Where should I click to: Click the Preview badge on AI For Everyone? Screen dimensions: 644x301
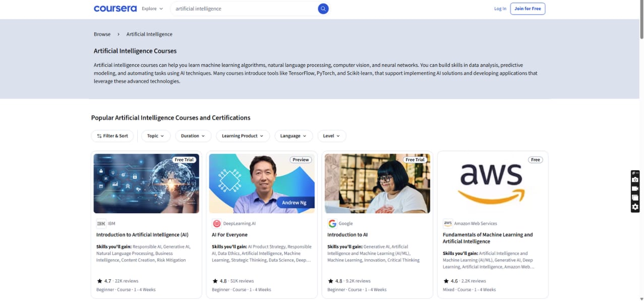(x=301, y=160)
